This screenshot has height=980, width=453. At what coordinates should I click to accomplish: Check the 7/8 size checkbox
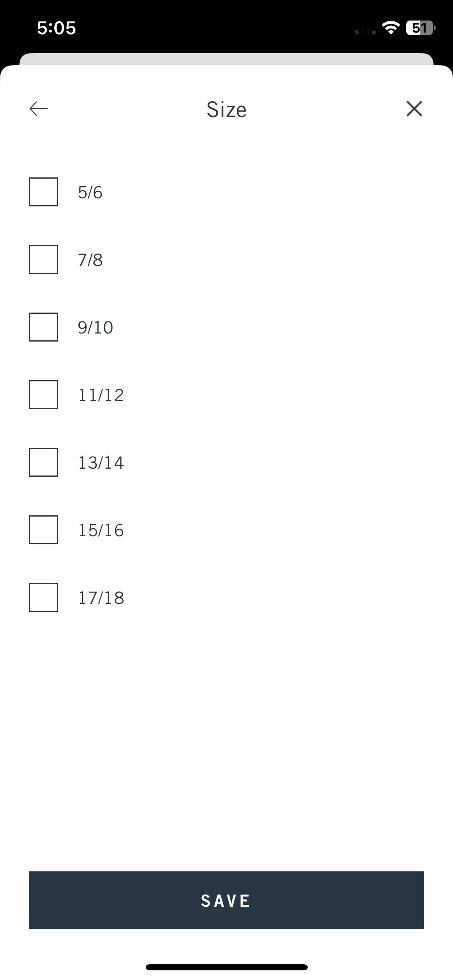coord(43,259)
